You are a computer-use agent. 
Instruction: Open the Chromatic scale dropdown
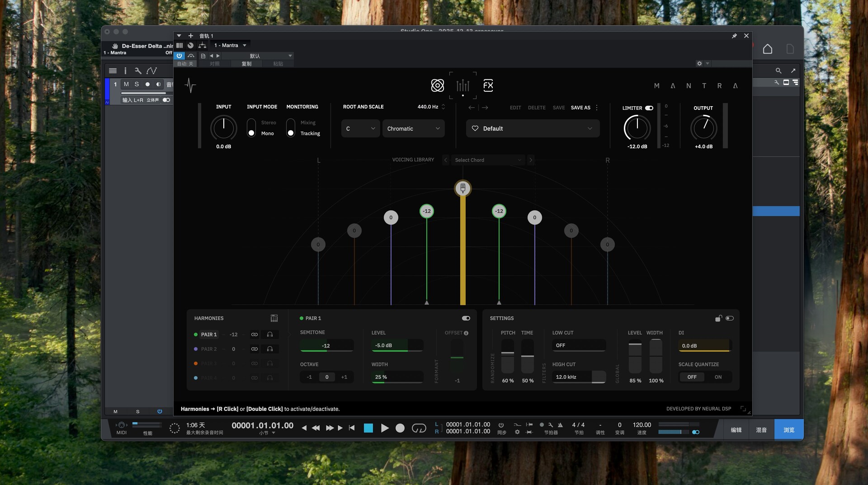coord(413,129)
